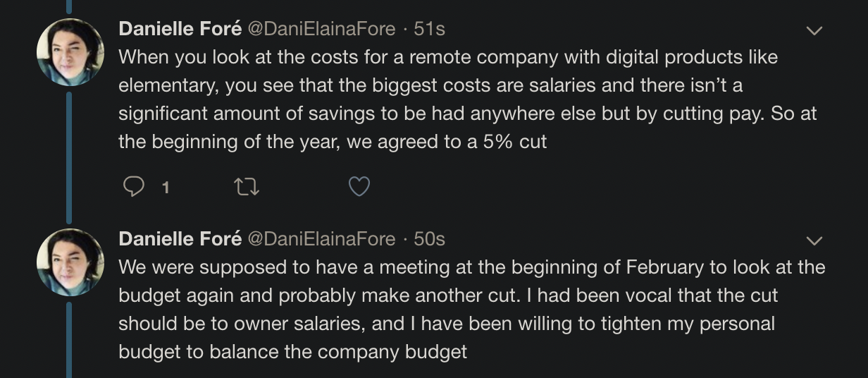Select the @DaniElainaFore handle on the 50s tweet
The image size is (868, 378).
pyautogui.click(x=321, y=239)
